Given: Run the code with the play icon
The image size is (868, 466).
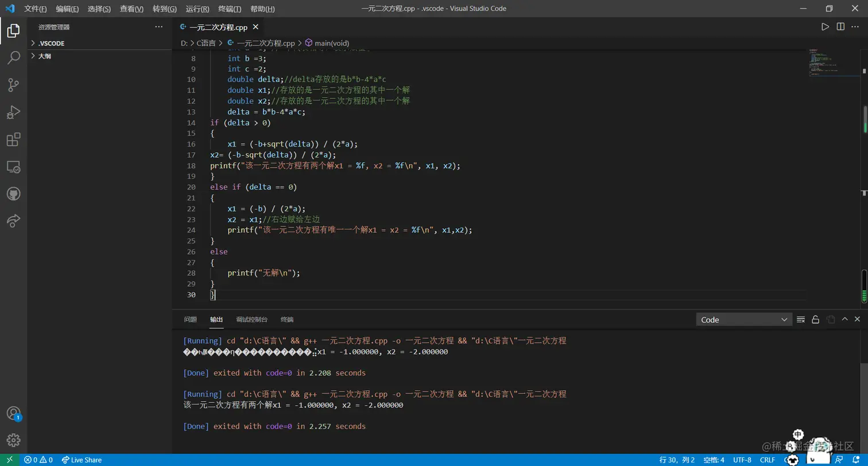Looking at the screenshot, I should pyautogui.click(x=825, y=27).
